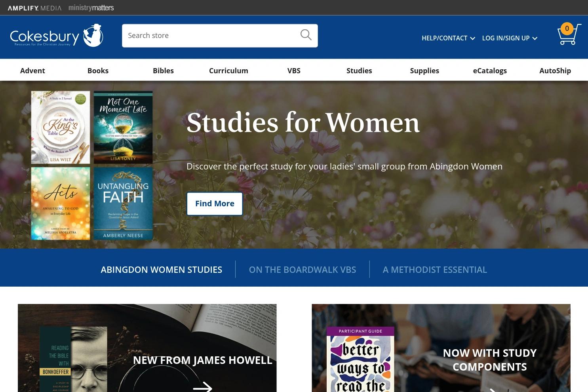Open the shopping cart icon

click(x=569, y=34)
